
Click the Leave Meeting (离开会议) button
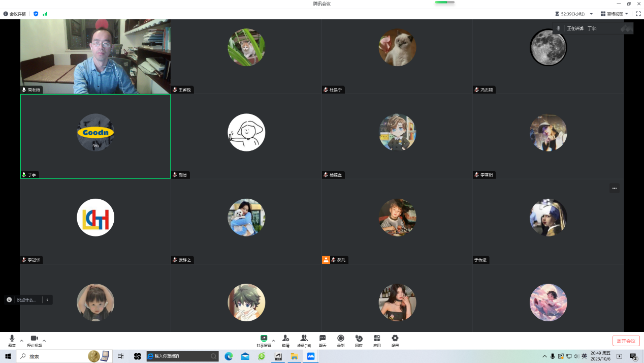[626, 341]
